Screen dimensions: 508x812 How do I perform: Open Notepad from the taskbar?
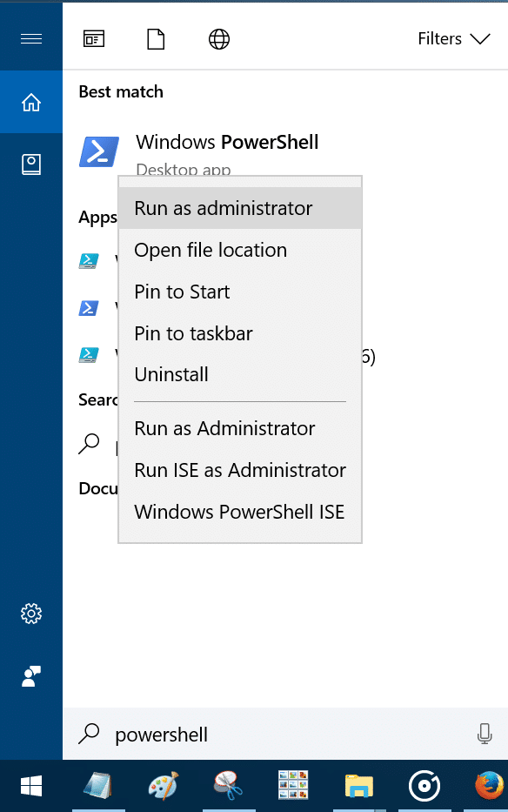tap(98, 786)
